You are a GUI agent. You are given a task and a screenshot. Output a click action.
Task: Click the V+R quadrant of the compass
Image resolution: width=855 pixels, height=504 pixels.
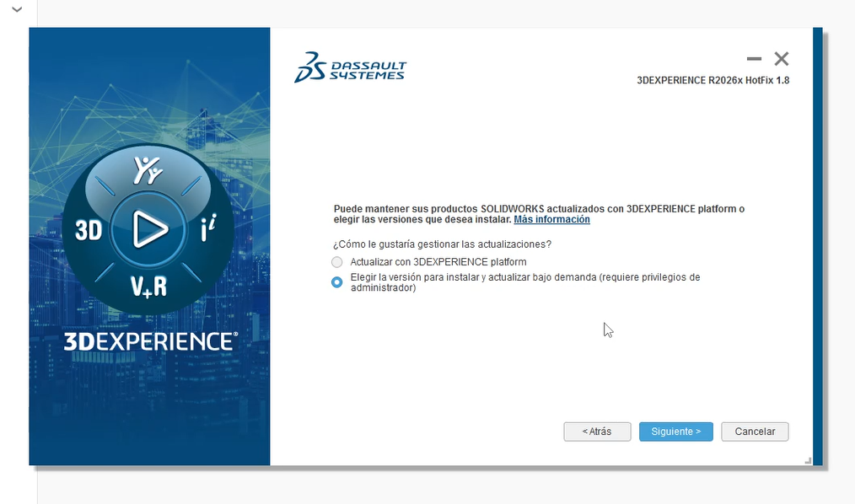pos(148,287)
